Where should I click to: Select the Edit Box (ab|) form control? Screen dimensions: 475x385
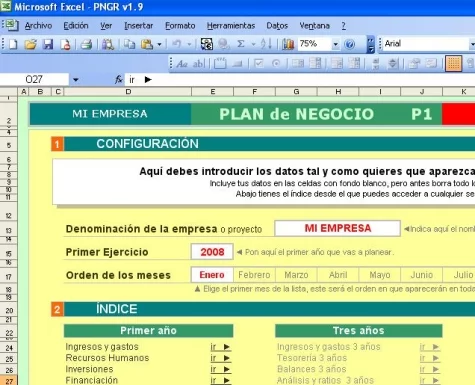(199, 63)
